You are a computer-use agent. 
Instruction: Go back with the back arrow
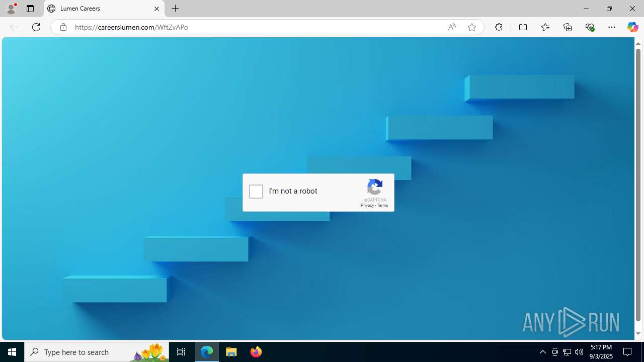point(14,27)
